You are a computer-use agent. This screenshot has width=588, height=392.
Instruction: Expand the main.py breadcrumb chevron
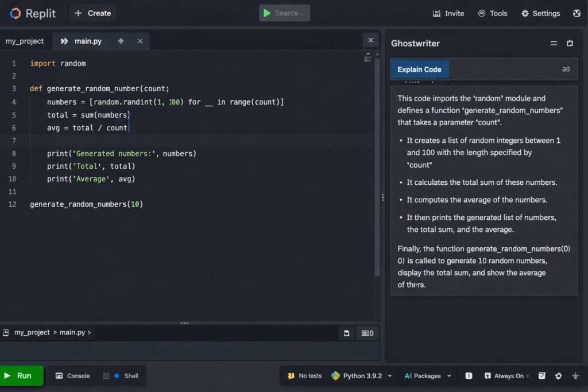(89, 332)
